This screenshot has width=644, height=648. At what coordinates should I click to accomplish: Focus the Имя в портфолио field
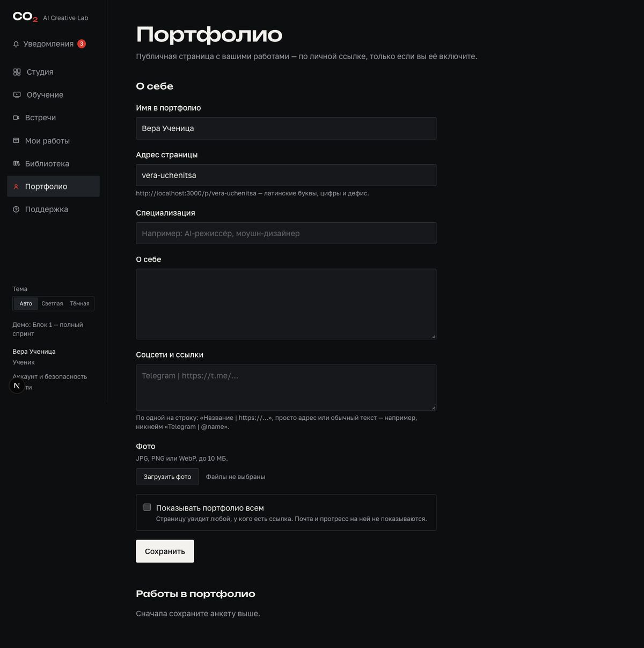pos(286,128)
